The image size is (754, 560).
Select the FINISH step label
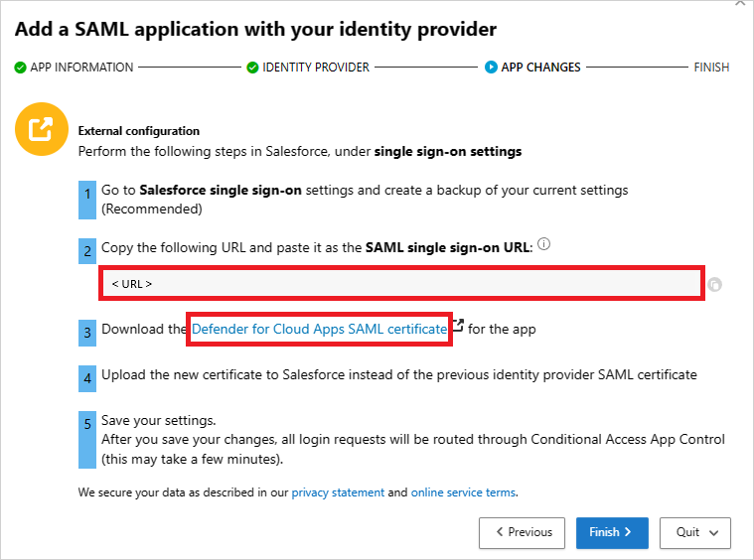pyautogui.click(x=711, y=68)
